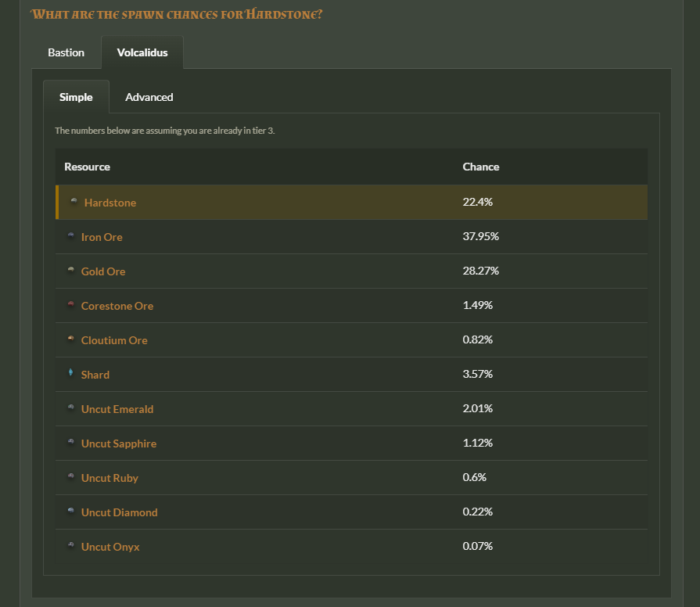Click the Resource column header
700x607 pixels.
(x=87, y=167)
